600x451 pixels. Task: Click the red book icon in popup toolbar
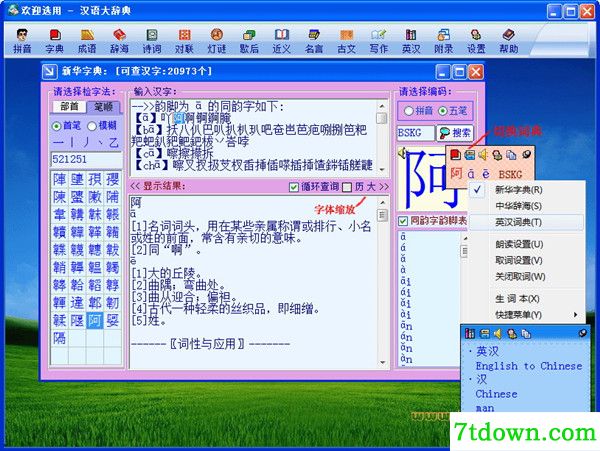point(455,155)
